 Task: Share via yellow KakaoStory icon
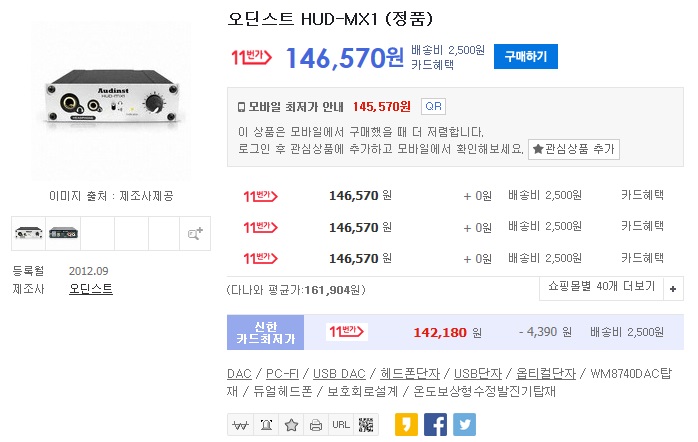click(406, 424)
